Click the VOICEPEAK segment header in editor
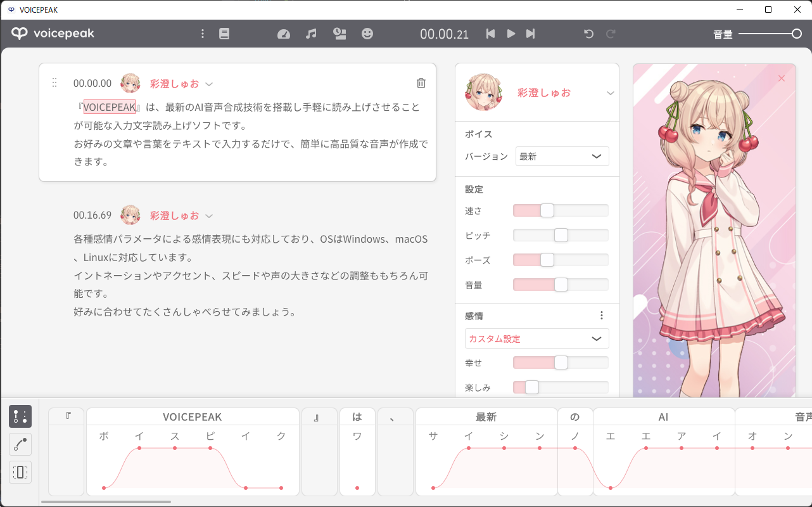 [x=193, y=416]
